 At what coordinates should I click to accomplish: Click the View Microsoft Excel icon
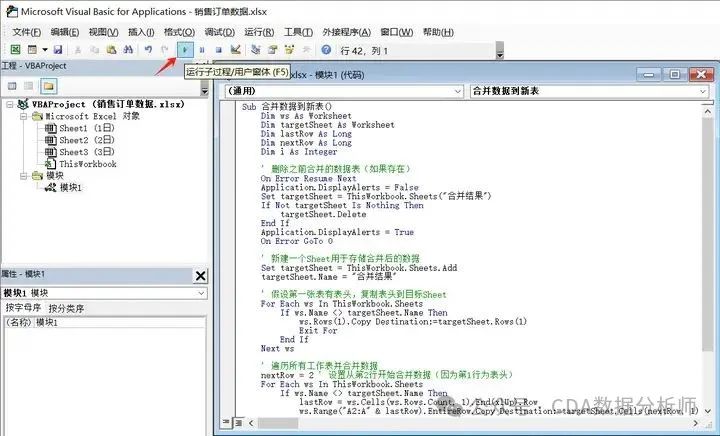coord(15,50)
